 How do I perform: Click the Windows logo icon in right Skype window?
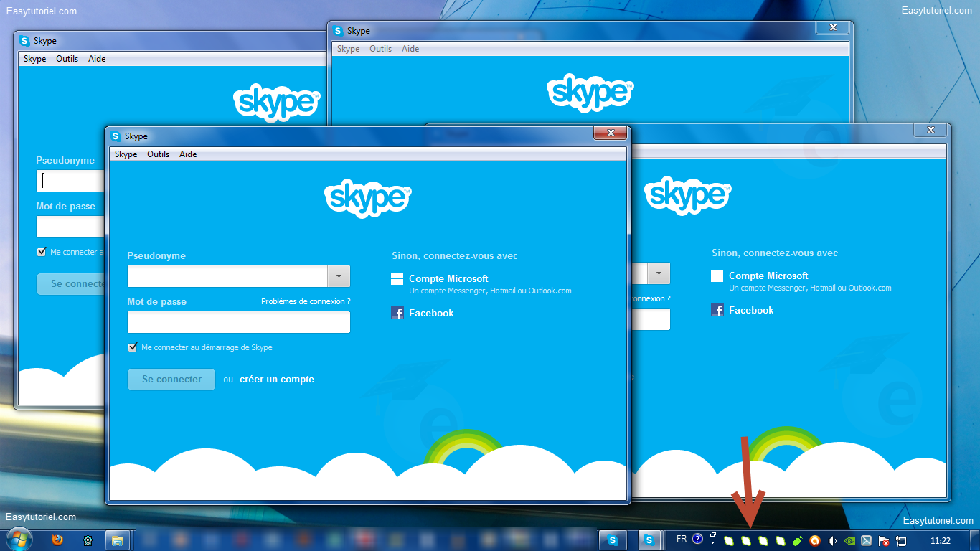(717, 275)
